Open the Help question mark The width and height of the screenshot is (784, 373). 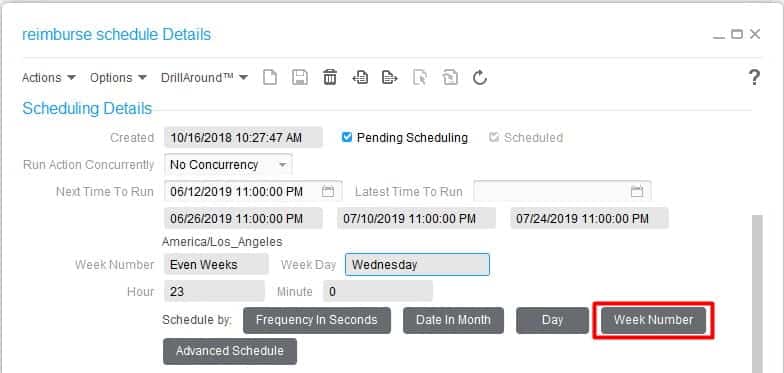tap(754, 78)
